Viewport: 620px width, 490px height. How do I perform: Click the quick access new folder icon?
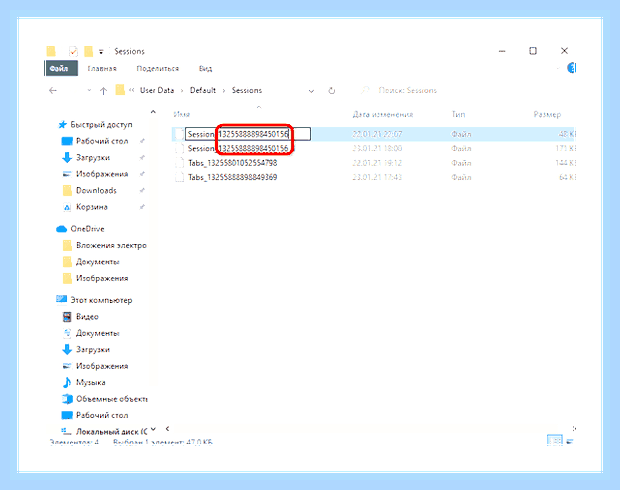89,51
